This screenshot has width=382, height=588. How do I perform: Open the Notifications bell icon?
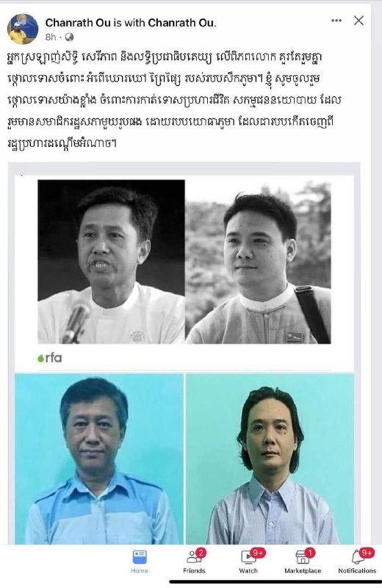[358, 557]
